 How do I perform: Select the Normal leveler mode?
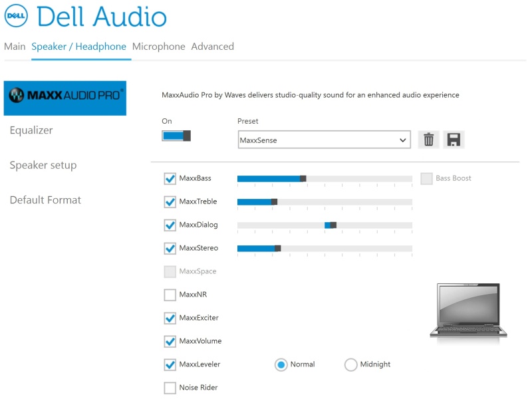[x=281, y=364]
